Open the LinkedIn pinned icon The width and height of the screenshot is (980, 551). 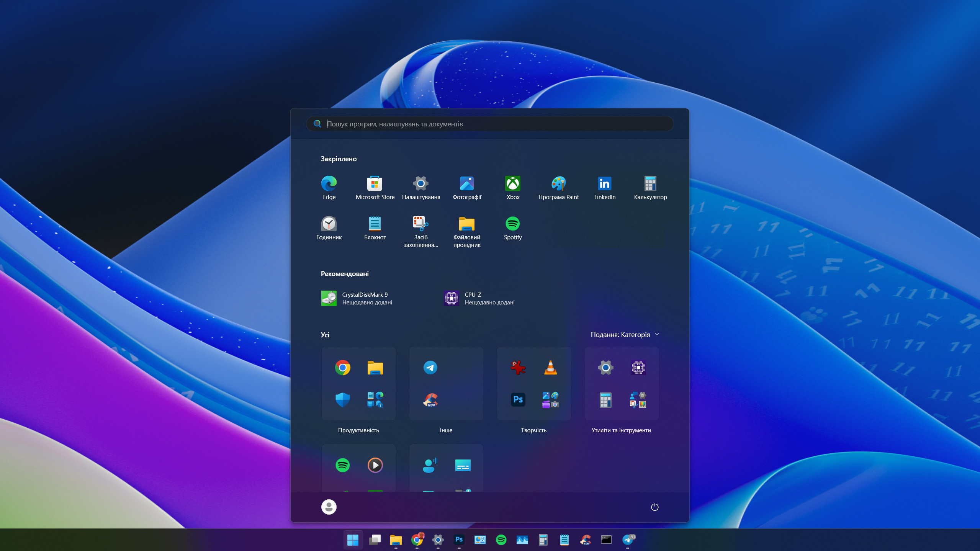pos(604,187)
